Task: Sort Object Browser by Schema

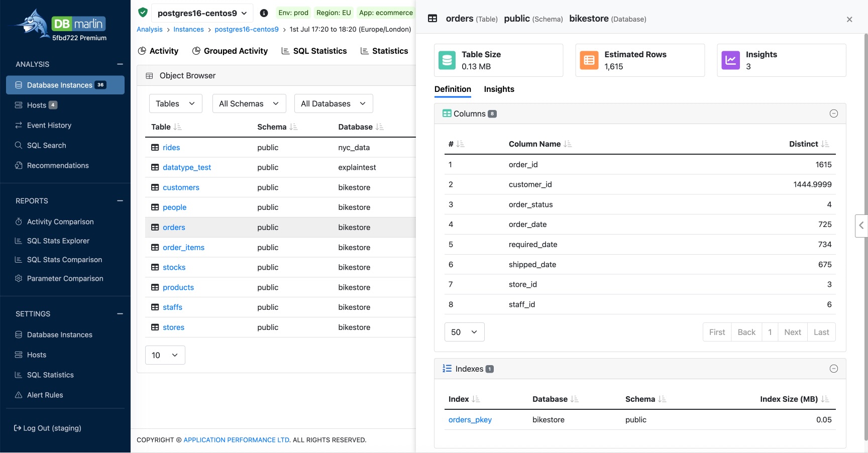Action: pyautogui.click(x=293, y=127)
